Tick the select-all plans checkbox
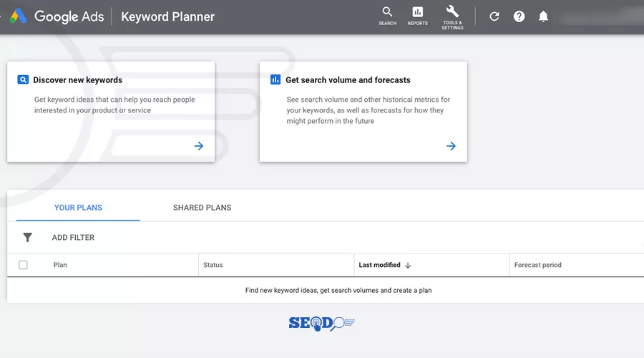 tap(23, 265)
